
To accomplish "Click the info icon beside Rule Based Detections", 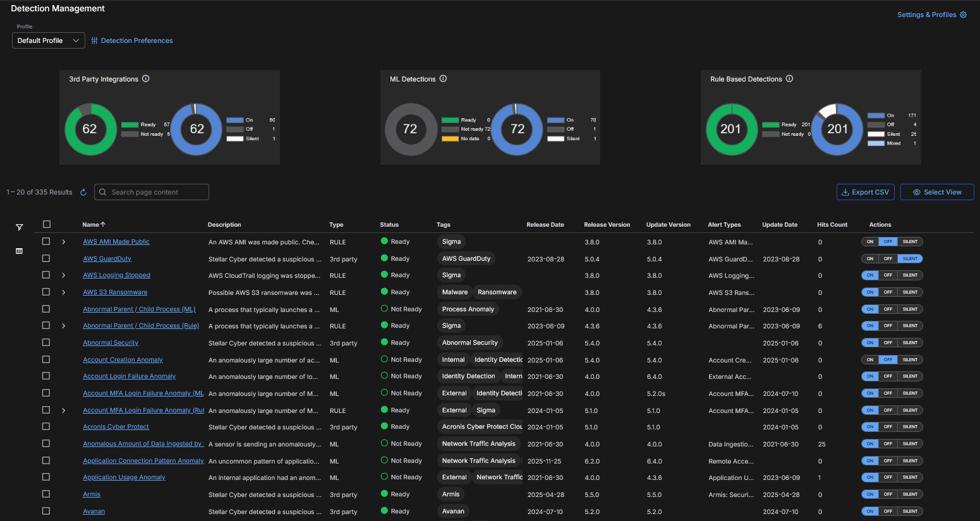I will [x=789, y=79].
